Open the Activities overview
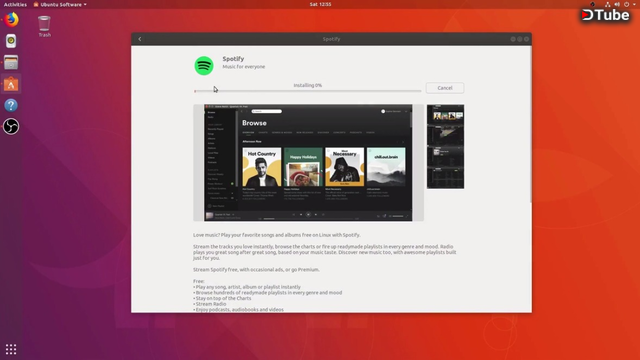The width and height of the screenshot is (640, 360). [x=15, y=4]
